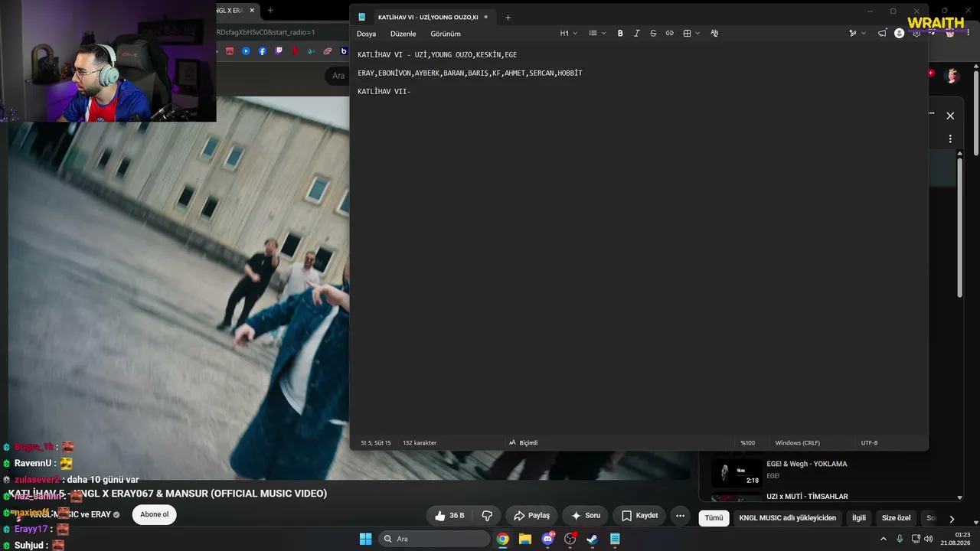Toggle italic formatting in Notepad

point(636,34)
